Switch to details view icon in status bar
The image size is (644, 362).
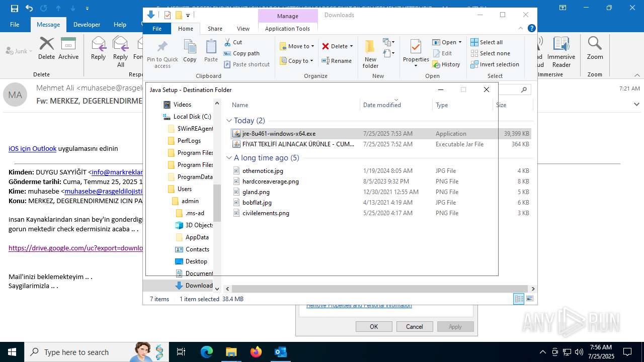coord(519,299)
